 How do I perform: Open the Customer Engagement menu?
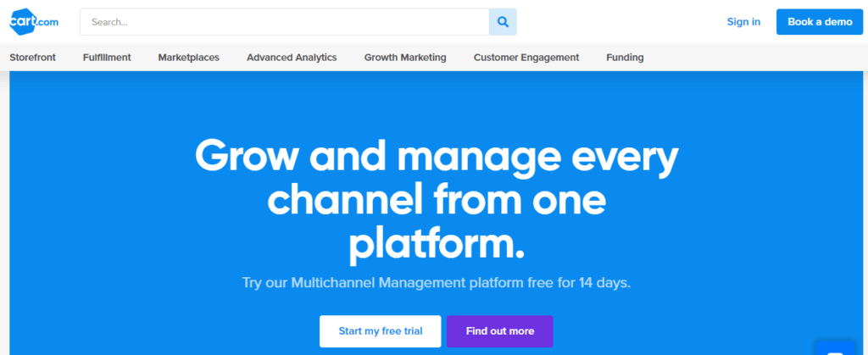526,58
